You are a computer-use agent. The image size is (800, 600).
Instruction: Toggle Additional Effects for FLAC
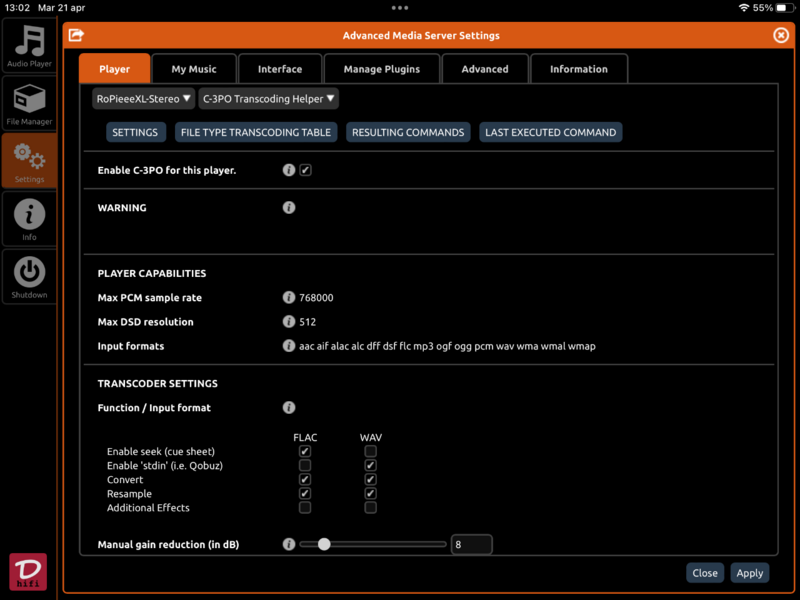tap(305, 508)
